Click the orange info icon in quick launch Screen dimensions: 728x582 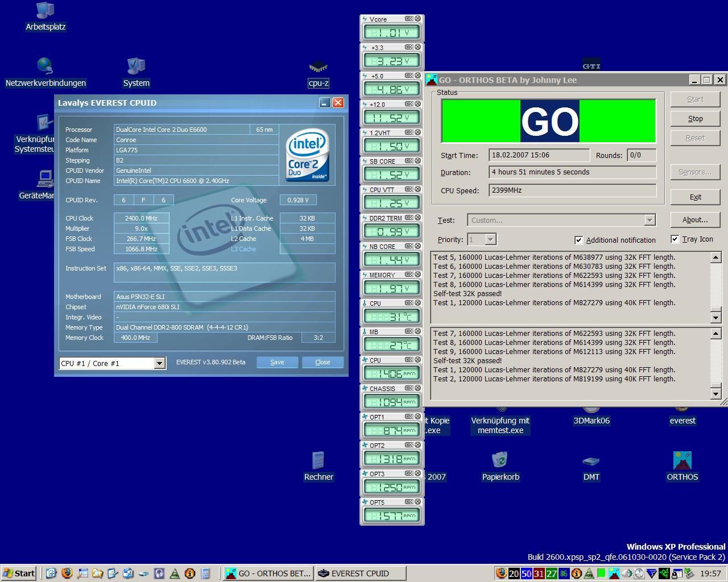(x=190, y=573)
